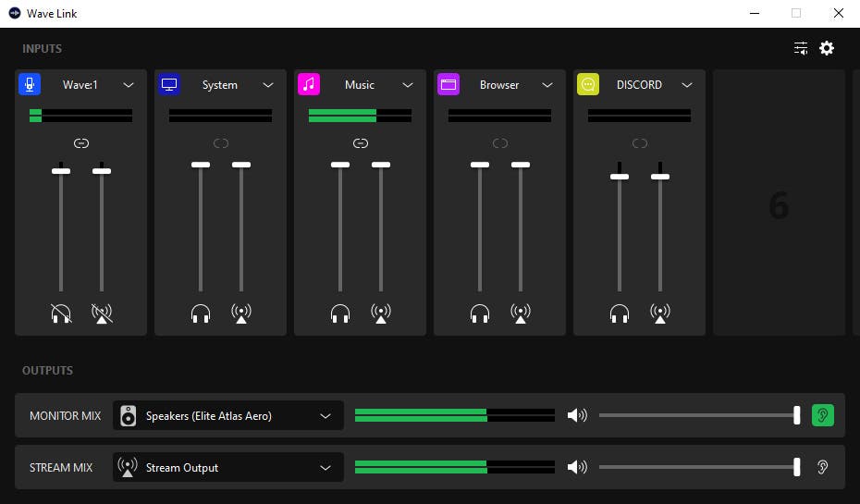This screenshot has height=504, width=860.
Task: Expand the System channel dropdown
Action: (267, 85)
